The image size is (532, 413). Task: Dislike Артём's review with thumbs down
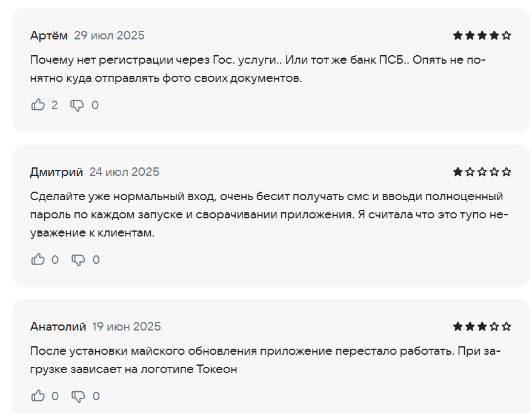point(77,106)
